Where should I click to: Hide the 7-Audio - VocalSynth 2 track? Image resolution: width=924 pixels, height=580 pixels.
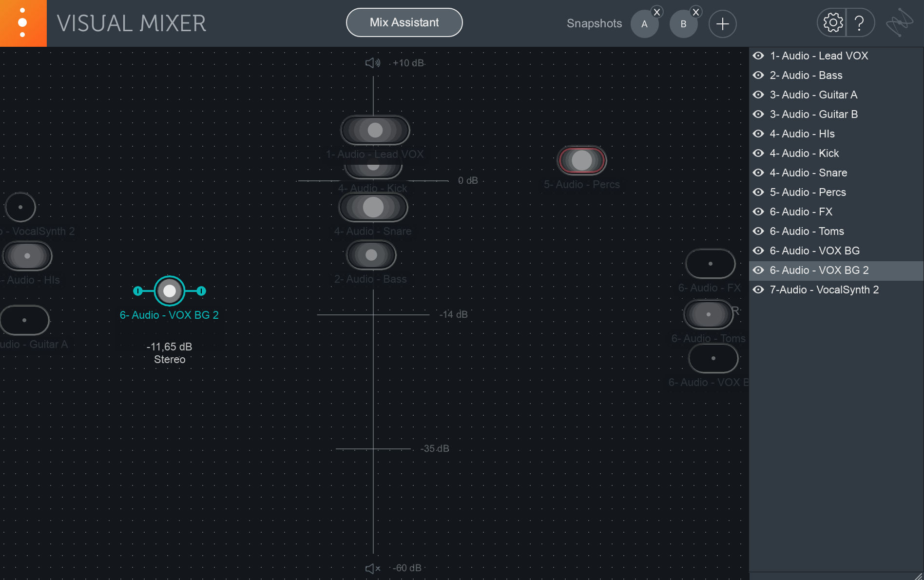click(x=758, y=290)
